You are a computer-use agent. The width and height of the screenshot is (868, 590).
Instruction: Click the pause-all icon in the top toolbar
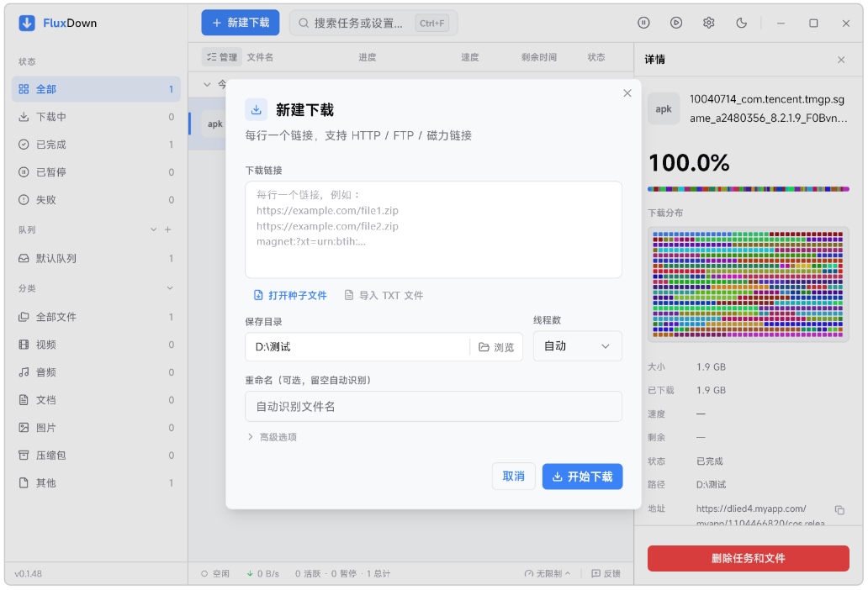pyautogui.click(x=643, y=23)
